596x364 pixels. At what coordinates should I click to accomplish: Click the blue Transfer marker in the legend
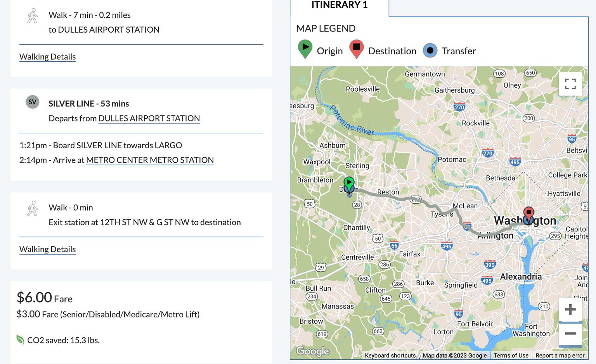[430, 50]
